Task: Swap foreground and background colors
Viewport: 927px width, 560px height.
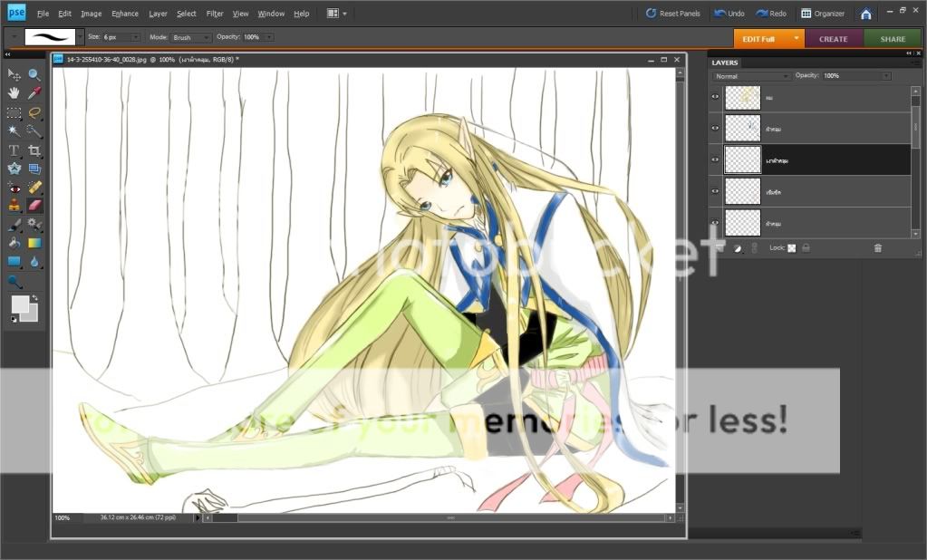Action: click(x=34, y=297)
